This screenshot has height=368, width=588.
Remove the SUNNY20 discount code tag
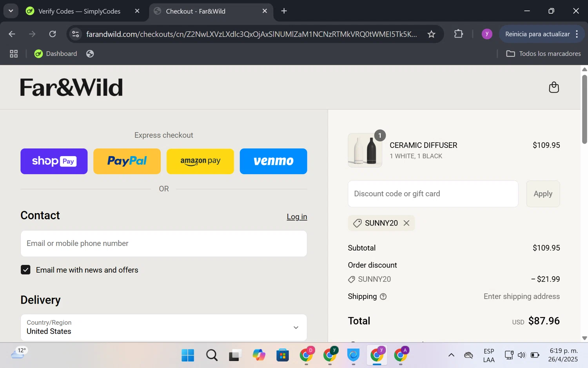click(x=407, y=223)
